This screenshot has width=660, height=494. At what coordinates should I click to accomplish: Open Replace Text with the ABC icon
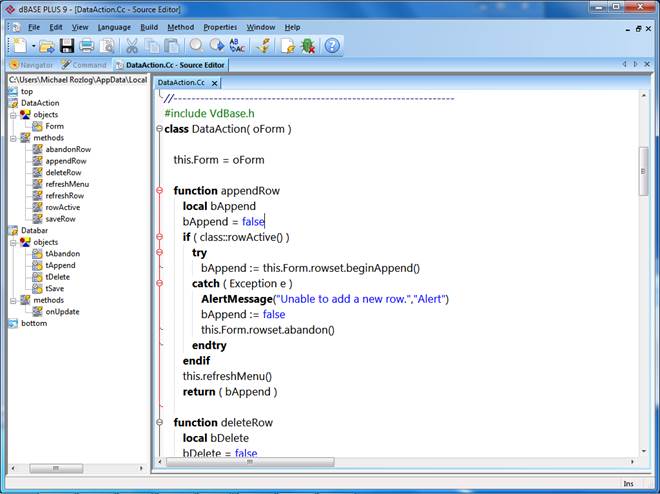point(237,46)
